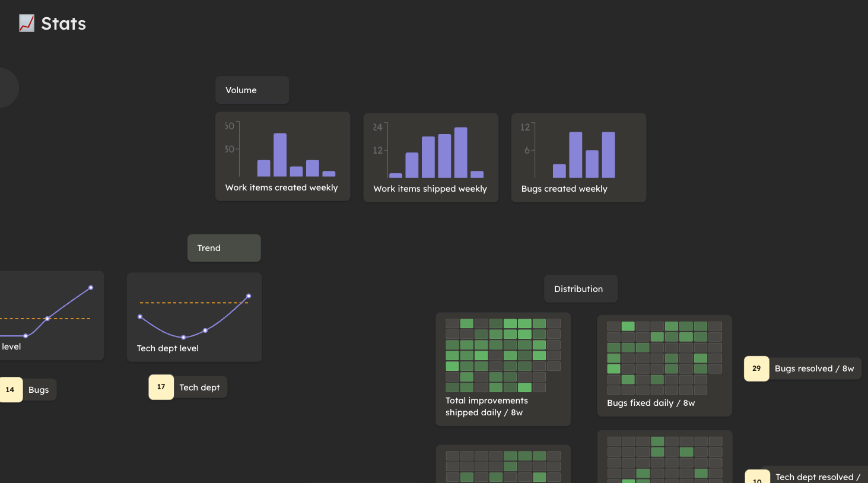
Task: Select the Distribution section label
Action: (581, 289)
